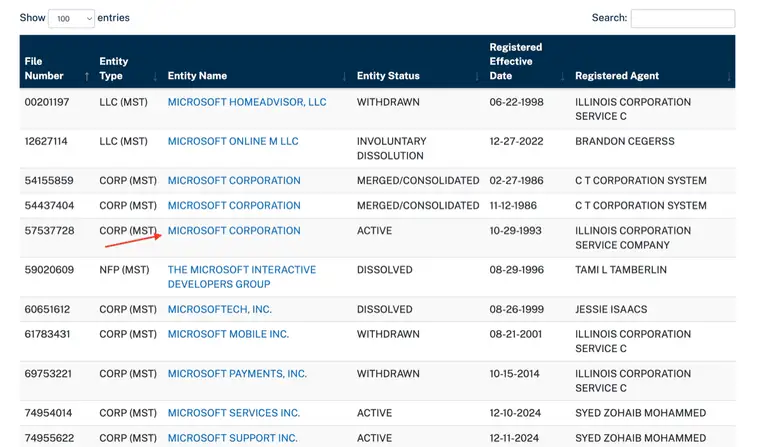Select file number 00201197 cell
The image size is (760, 447).
pyautogui.click(x=47, y=102)
